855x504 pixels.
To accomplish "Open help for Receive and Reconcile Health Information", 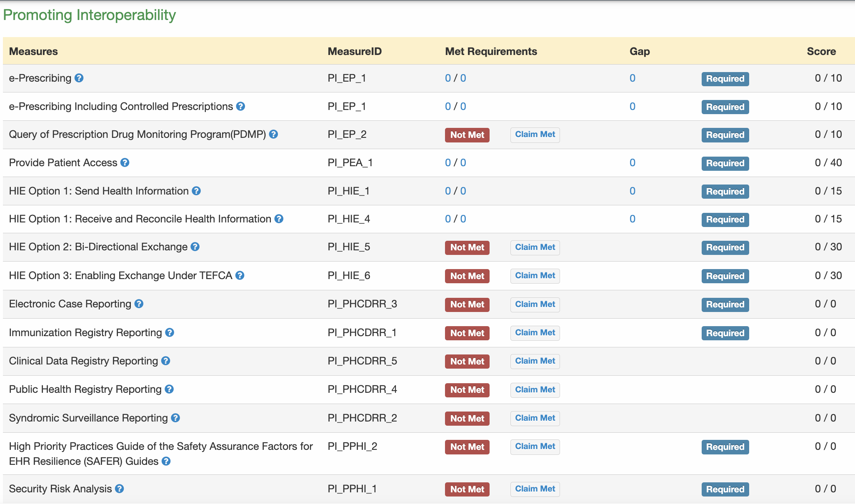I will [279, 219].
